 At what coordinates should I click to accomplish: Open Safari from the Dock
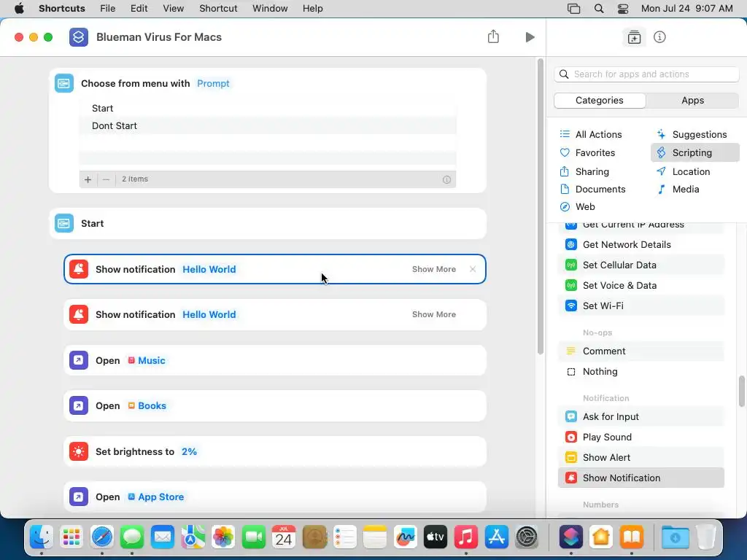click(x=102, y=537)
